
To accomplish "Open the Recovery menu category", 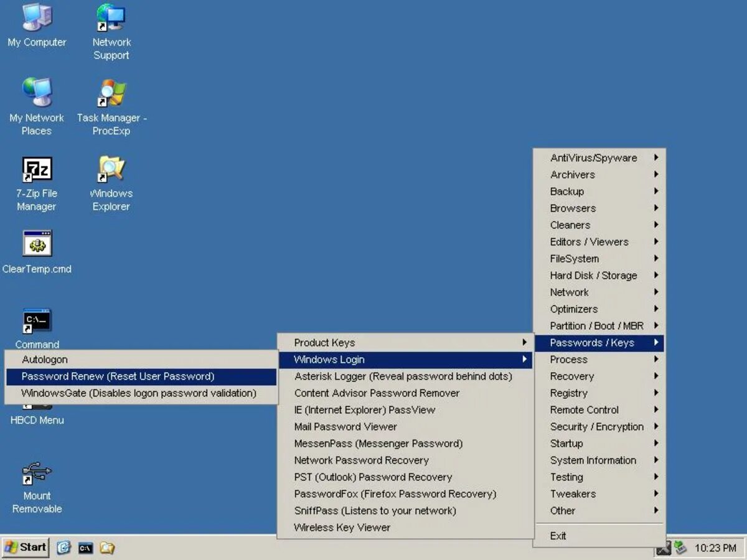I will [x=599, y=376].
